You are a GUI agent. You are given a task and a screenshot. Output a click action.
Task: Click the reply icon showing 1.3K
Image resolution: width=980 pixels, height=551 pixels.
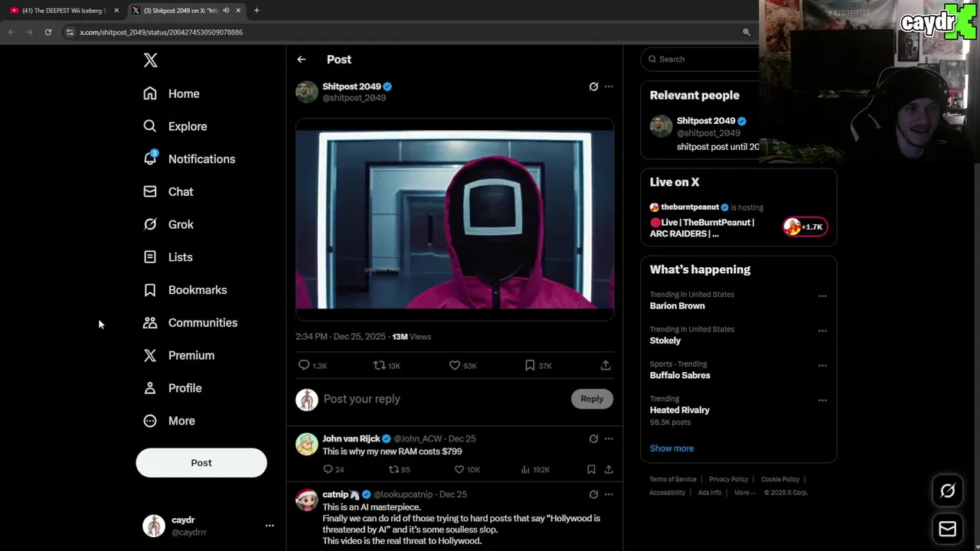[304, 365]
